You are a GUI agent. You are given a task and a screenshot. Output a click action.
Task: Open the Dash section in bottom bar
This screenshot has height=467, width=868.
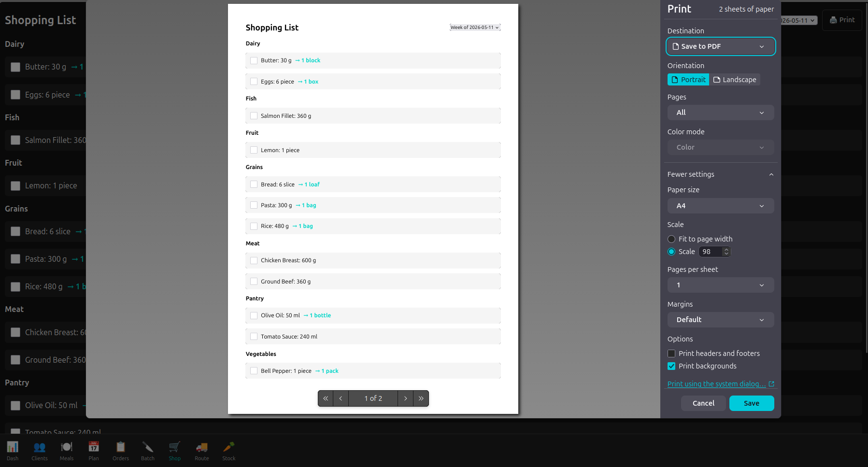coord(13,451)
